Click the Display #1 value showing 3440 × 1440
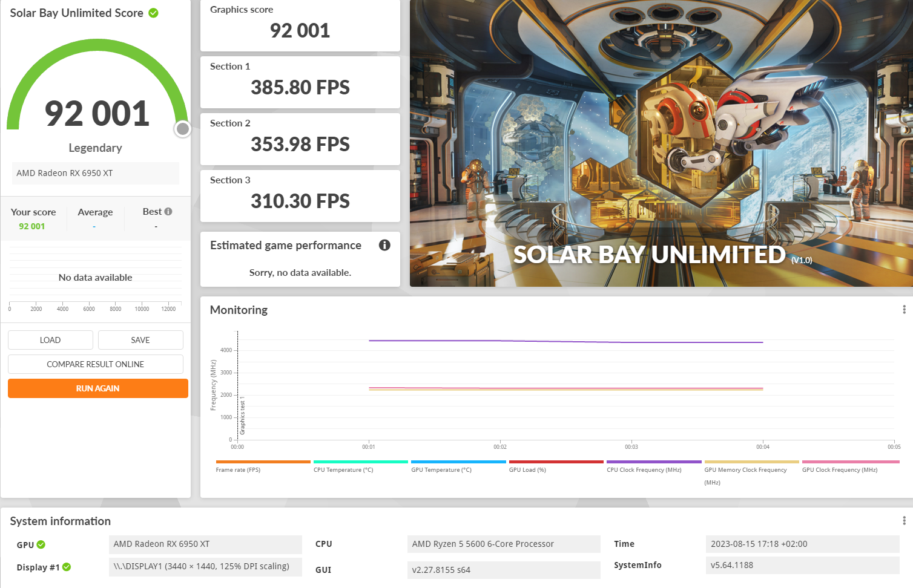Image resolution: width=913 pixels, height=588 pixels. pos(205,566)
